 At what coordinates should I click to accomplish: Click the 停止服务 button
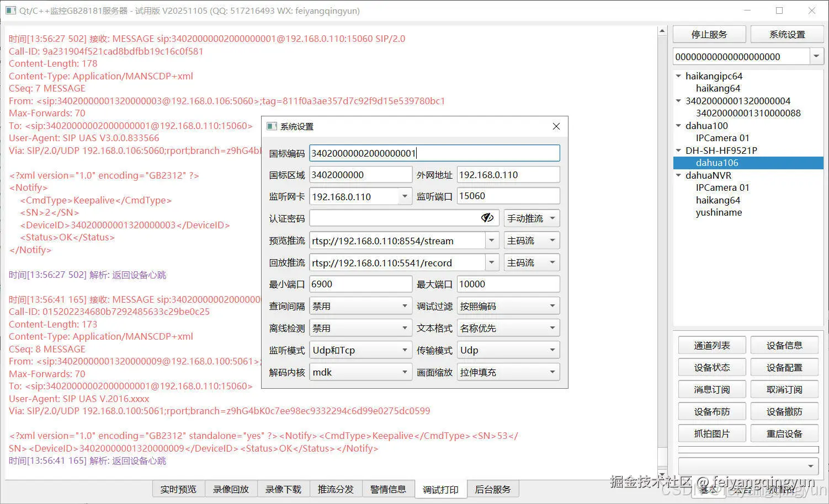click(709, 34)
